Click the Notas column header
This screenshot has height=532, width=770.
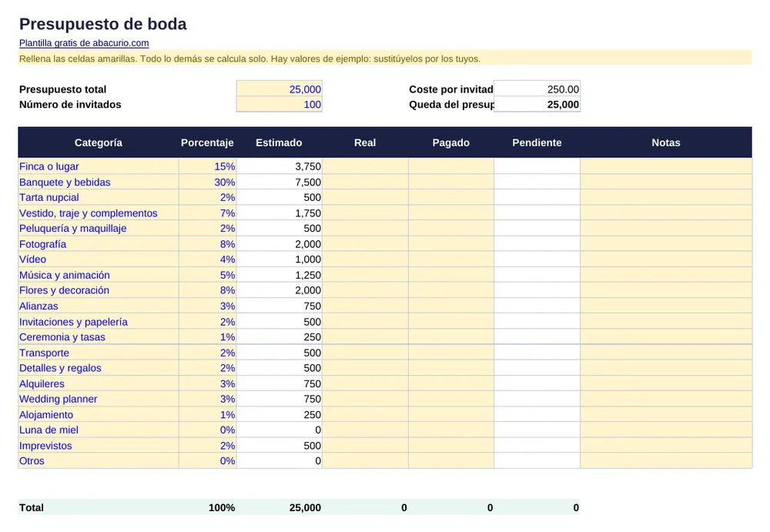click(x=666, y=142)
